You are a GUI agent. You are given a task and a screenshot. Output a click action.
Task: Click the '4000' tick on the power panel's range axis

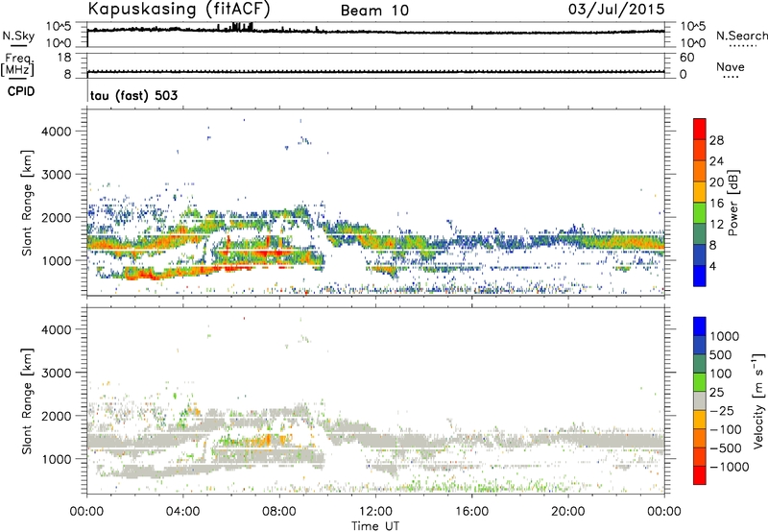(x=57, y=132)
